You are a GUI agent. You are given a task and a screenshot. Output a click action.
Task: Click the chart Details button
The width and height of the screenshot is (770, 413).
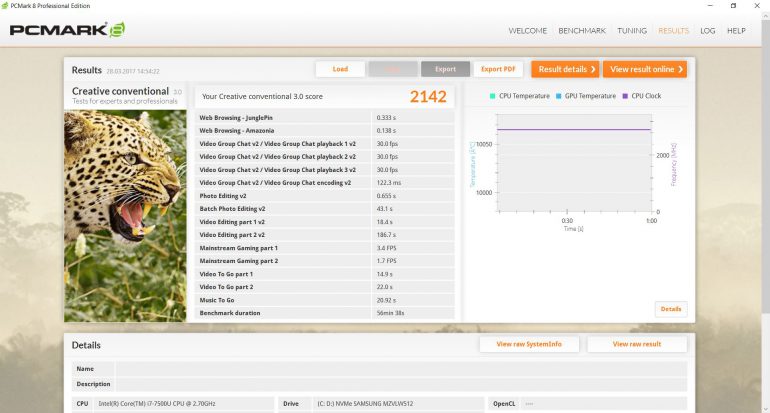(671, 309)
